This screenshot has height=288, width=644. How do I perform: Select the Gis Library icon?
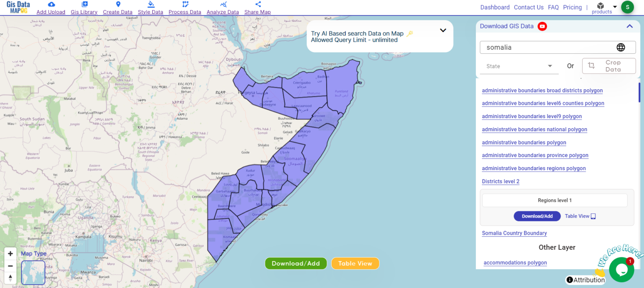(83, 4)
